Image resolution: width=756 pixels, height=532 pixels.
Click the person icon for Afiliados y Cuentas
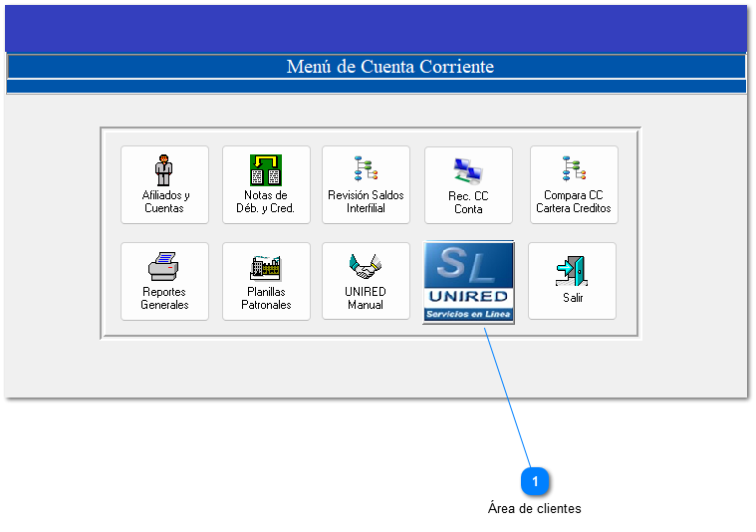point(164,169)
